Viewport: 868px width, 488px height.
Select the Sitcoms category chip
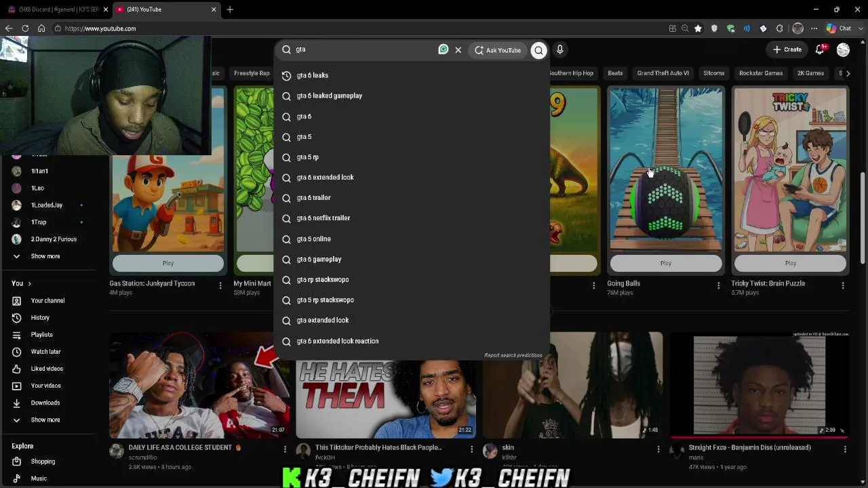tap(713, 73)
